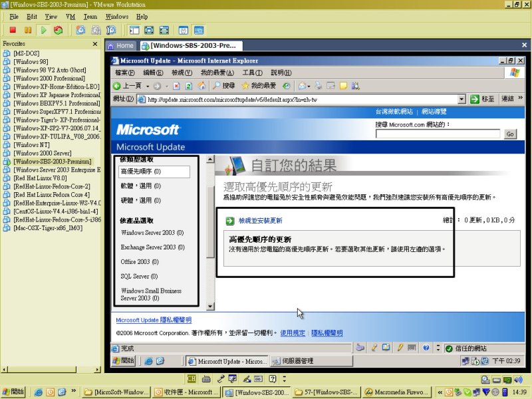Click the VMware green Power On button
Image resolution: width=532 pixels, height=399 pixels.
[43, 30]
